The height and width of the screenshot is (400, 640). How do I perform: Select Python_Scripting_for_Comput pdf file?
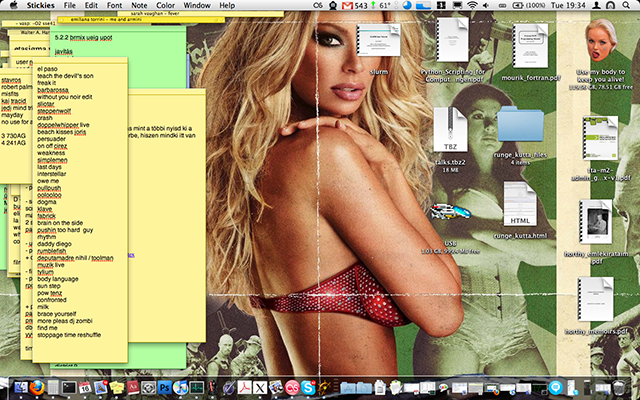click(x=452, y=40)
